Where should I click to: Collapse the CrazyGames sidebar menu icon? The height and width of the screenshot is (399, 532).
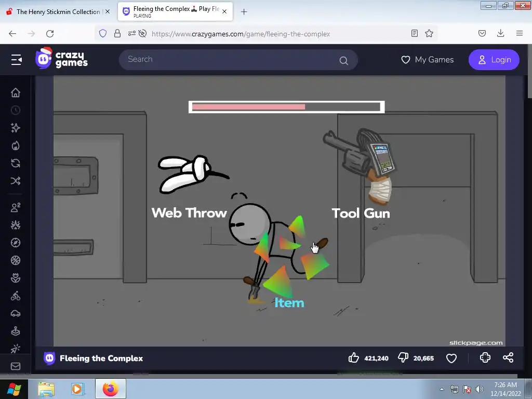[16, 60]
